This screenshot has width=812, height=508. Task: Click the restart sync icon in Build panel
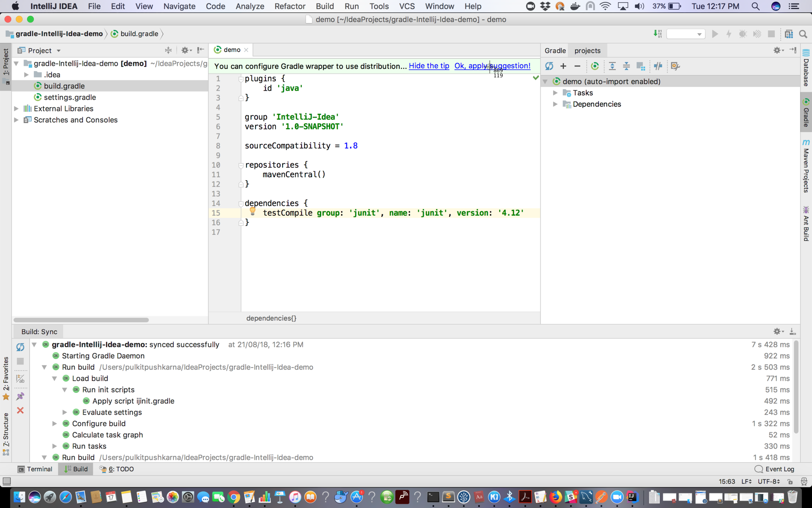pyautogui.click(x=20, y=347)
